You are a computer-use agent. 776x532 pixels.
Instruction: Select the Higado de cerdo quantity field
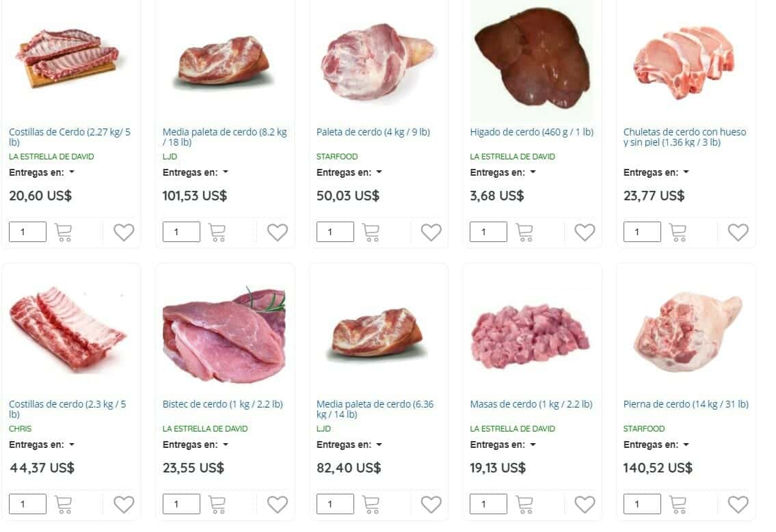click(x=488, y=232)
